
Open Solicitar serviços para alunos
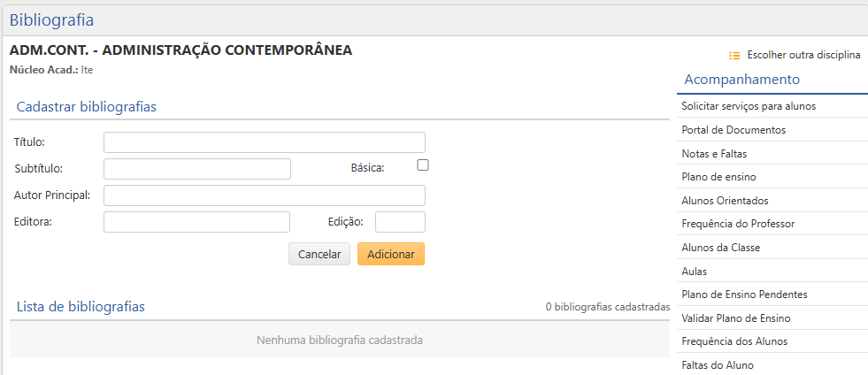pyautogui.click(x=748, y=106)
